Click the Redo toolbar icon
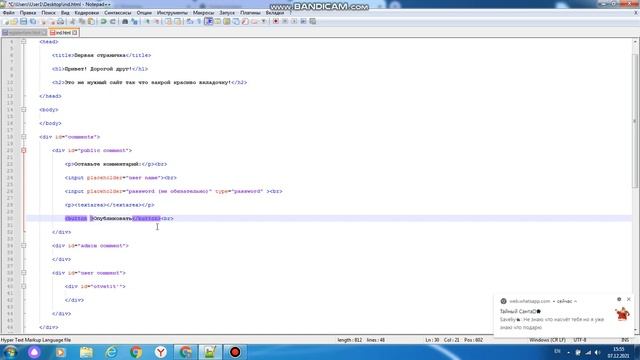Image resolution: width=640 pixels, height=360 pixels. (x=113, y=21)
